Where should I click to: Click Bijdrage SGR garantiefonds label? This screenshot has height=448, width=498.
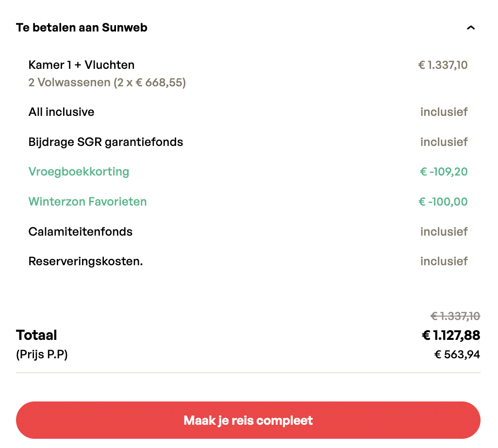(x=106, y=142)
